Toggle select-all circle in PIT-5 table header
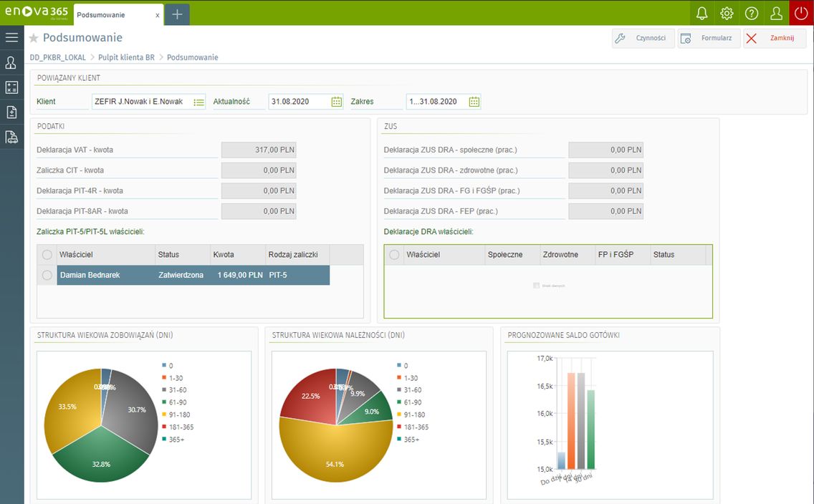Image resolution: width=814 pixels, height=504 pixels. click(x=47, y=255)
